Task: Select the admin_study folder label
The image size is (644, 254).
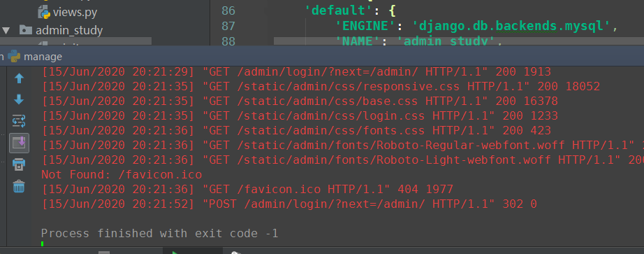Action: pos(69,31)
